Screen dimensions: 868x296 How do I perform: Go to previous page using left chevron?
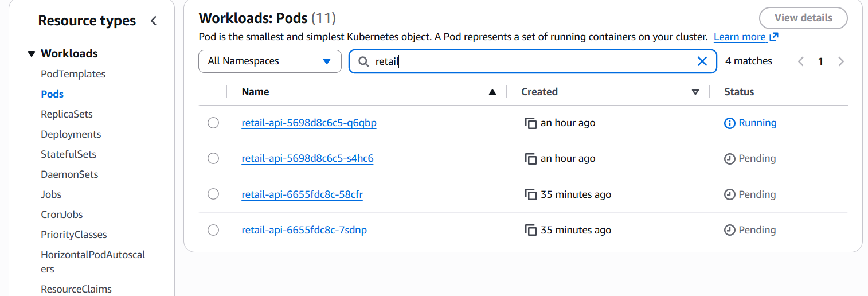point(801,61)
